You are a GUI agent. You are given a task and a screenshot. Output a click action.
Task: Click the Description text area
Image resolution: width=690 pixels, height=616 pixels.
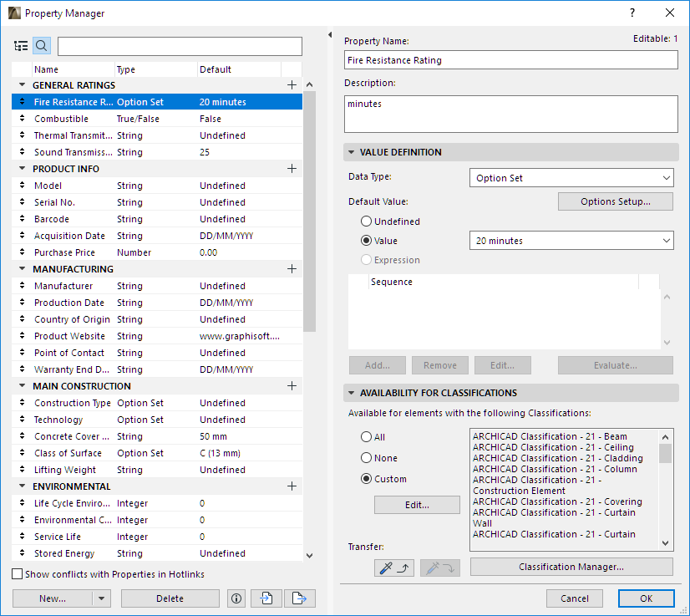click(x=511, y=114)
